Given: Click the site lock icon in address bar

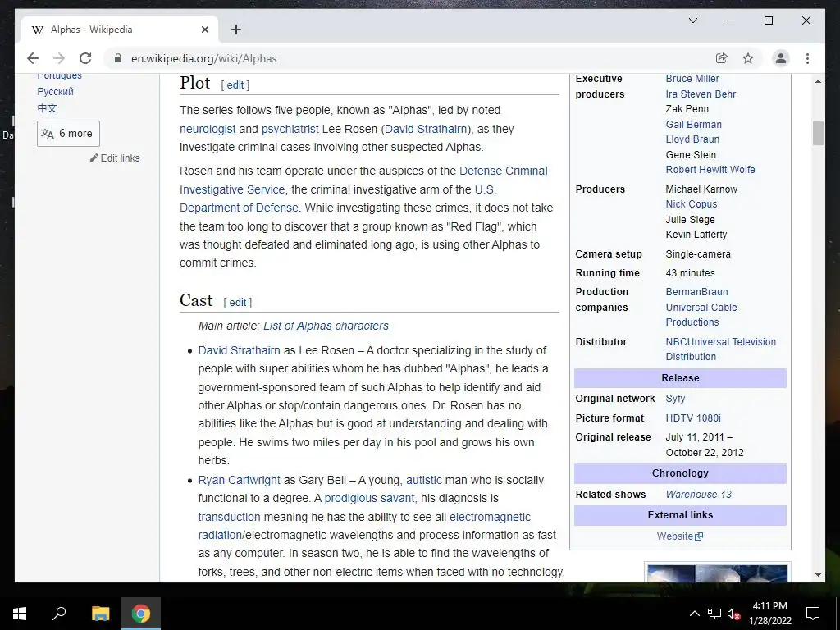Looking at the screenshot, I should [118, 58].
